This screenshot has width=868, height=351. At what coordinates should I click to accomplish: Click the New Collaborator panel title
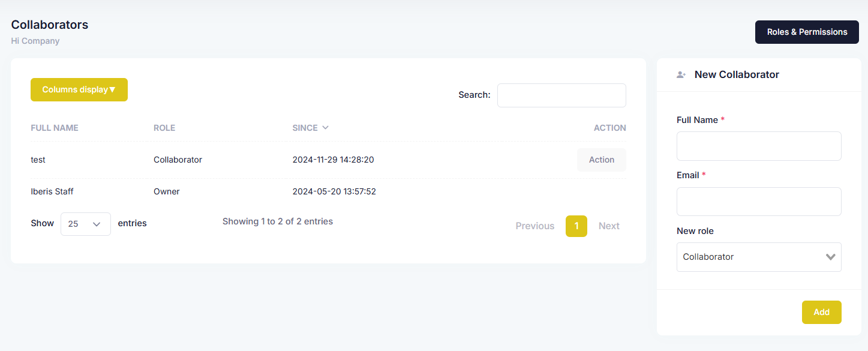click(737, 74)
